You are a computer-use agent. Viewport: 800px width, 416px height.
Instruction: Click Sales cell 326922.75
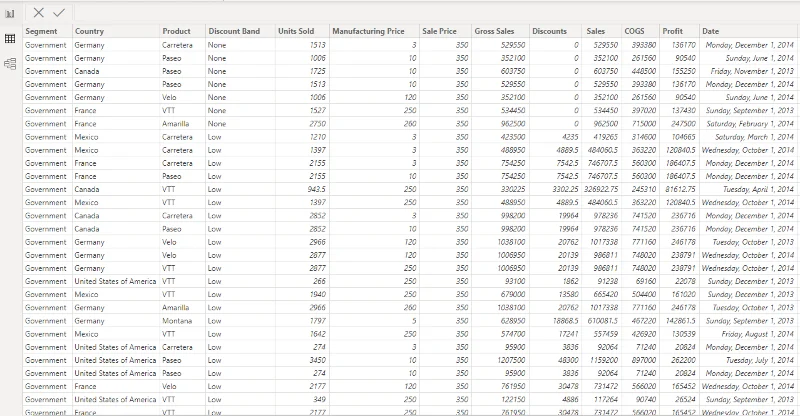[x=601, y=189]
